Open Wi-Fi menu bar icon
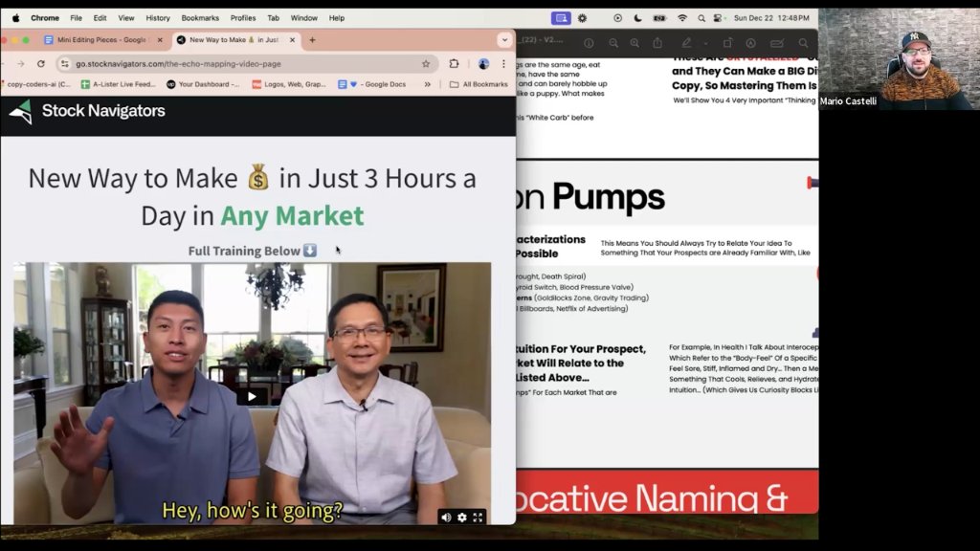 [682, 18]
